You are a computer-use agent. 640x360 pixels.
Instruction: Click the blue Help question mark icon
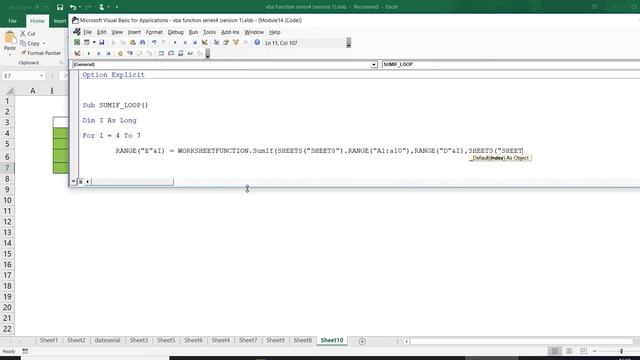(x=257, y=42)
